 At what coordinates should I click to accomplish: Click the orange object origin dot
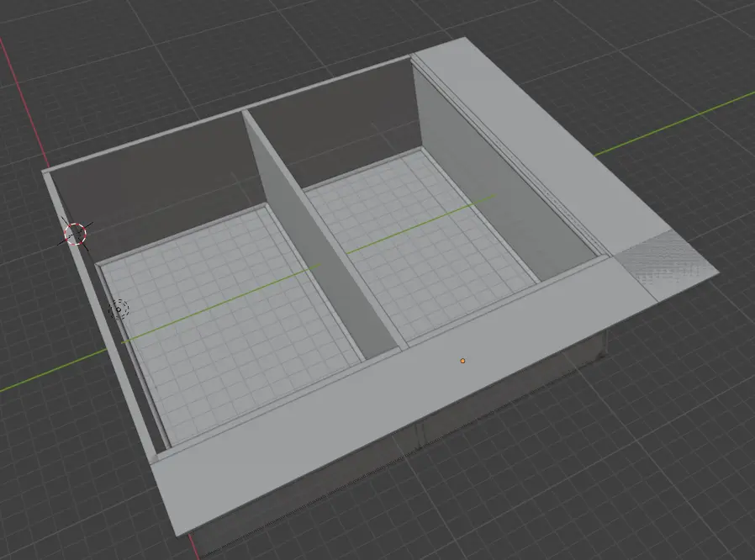[x=462, y=361]
